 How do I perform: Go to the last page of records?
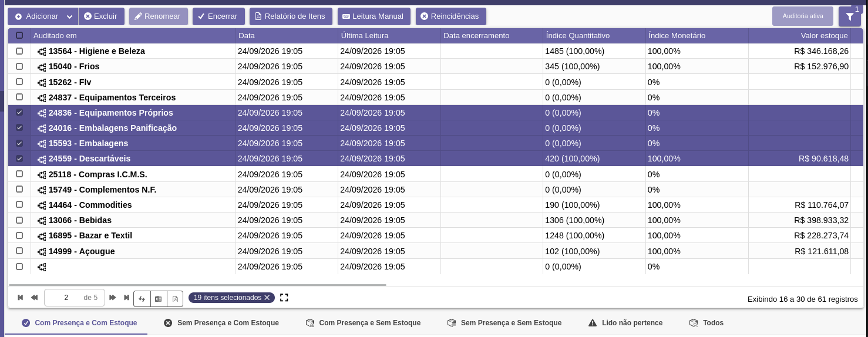(126, 298)
